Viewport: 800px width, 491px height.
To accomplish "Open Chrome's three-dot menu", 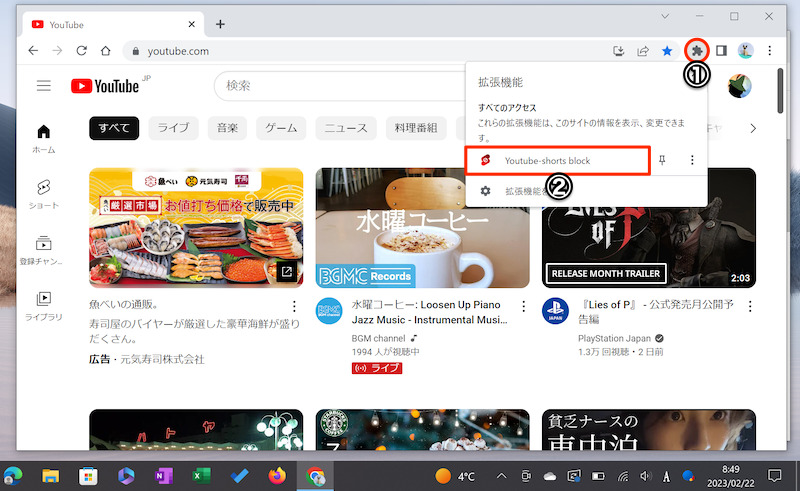I will click(770, 51).
